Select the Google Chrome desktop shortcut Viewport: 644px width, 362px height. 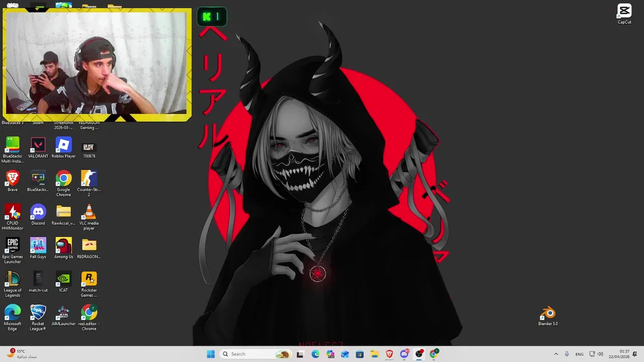[x=63, y=184]
